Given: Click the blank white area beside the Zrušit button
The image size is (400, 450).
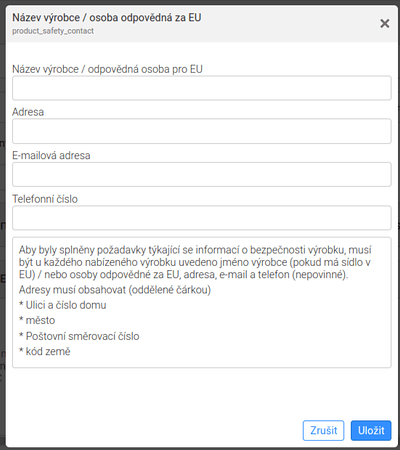Looking at the screenshot, I should [153, 430].
